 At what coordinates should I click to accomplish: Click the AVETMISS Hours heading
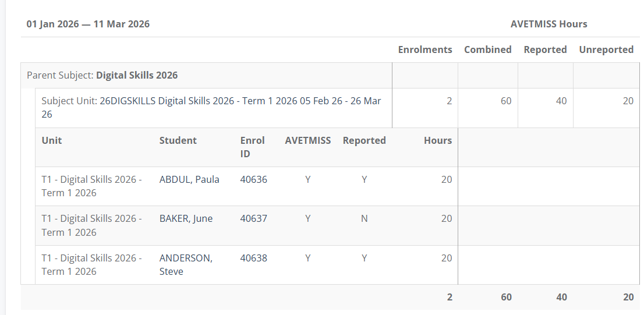(x=549, y=24)
